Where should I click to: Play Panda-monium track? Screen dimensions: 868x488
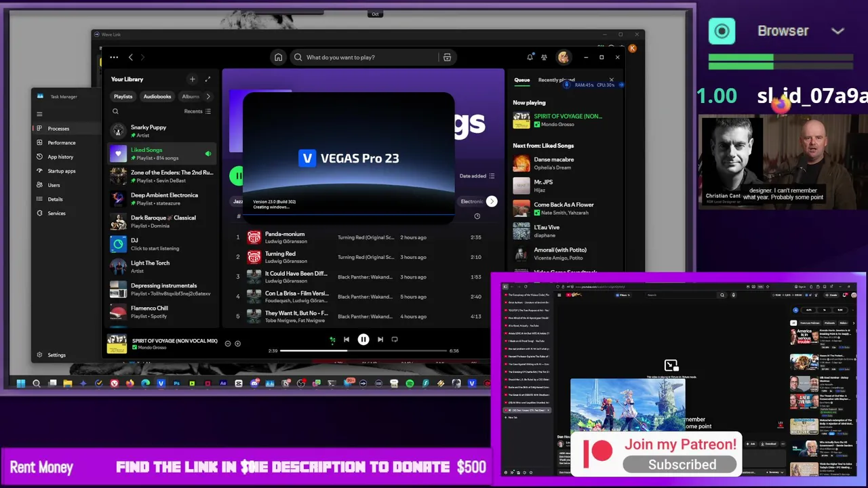[363, 237]
